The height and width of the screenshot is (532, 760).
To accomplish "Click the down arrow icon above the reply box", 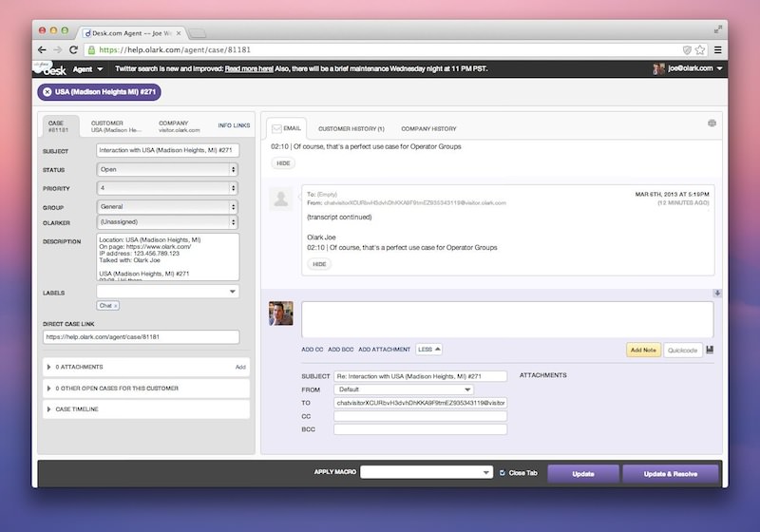I will pyautogui.click(x=717, y=294).
